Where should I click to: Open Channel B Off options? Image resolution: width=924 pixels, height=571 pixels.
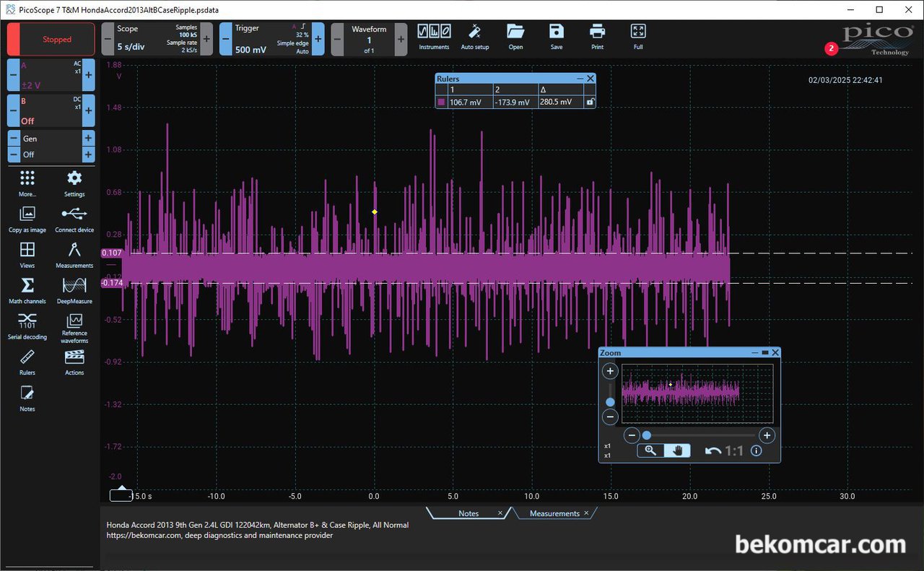[x=51, y=110]
